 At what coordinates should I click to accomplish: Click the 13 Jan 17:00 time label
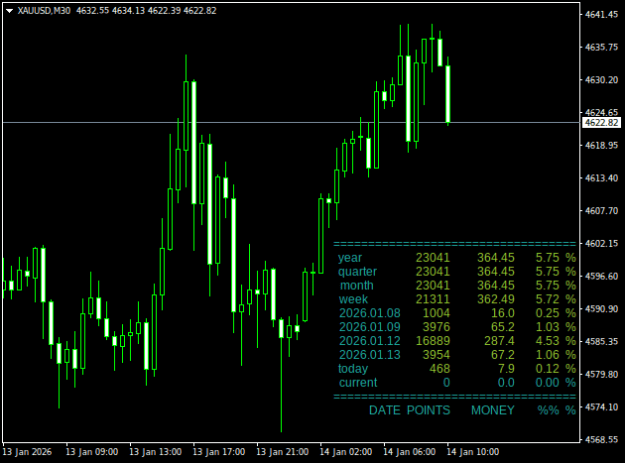pos(219,452)
